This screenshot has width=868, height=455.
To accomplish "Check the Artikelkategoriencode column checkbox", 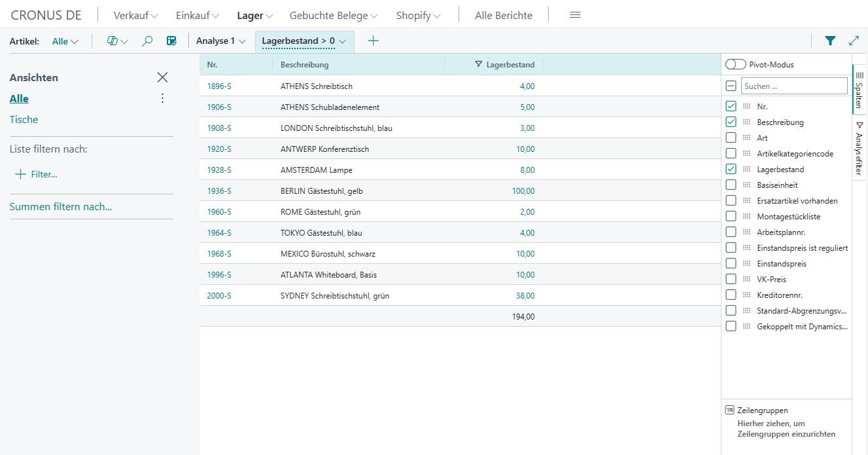I will pos(731,153).
